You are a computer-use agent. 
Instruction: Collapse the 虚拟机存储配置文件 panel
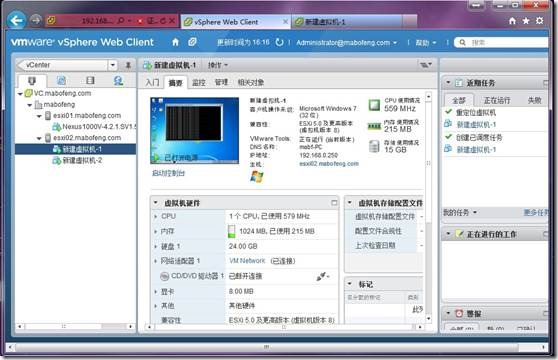[x=350, y=203]
